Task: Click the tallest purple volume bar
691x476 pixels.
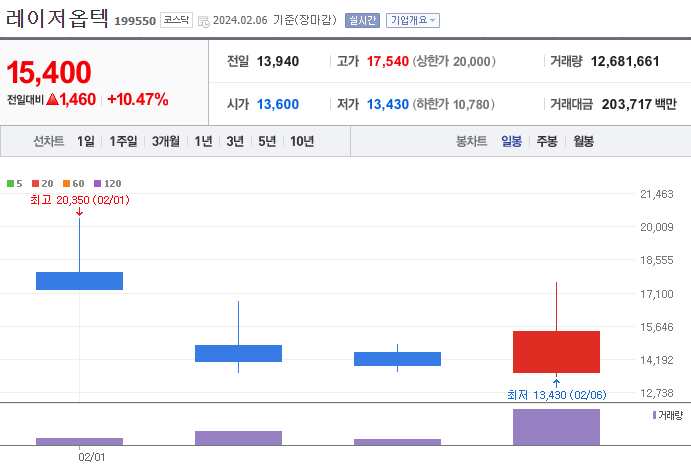Action: [x=556, y=427]
